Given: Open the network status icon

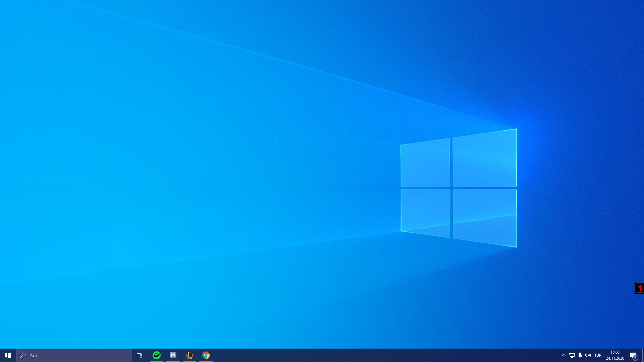Looking at the screenshot, I should coord(572,355).
